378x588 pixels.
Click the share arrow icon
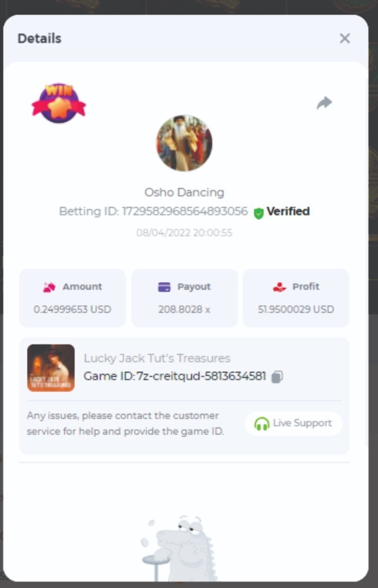324,103
